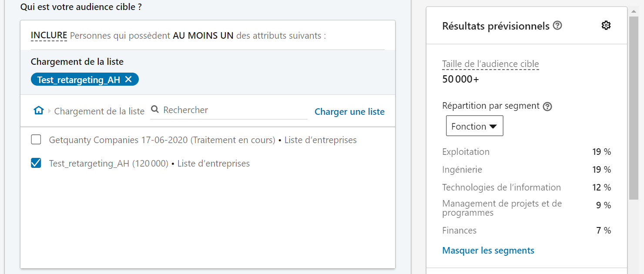Click into the Rechercher search field
Image resolution: width=644 pixels, height=274 pixels.
(x=233, y=110)
